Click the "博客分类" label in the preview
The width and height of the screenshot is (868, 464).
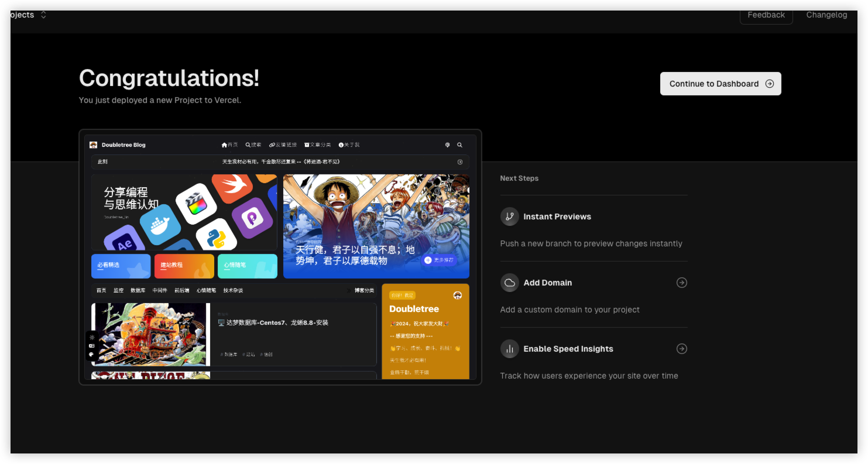(x=364, y=290)
